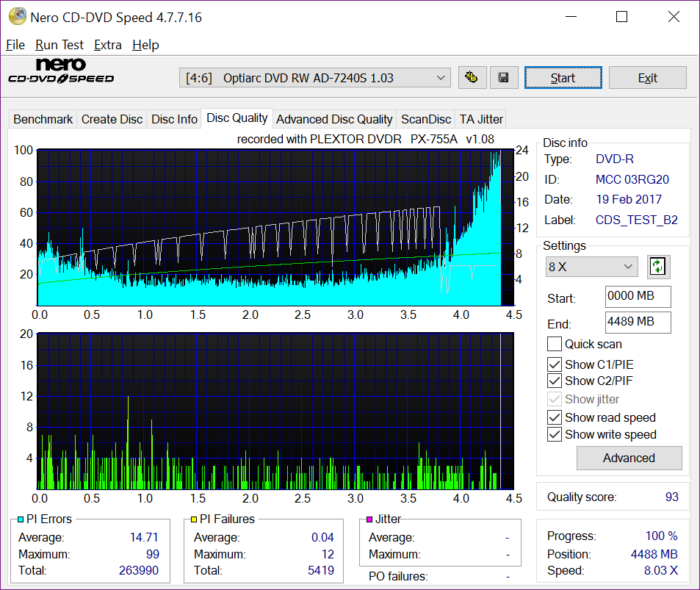Open the Run Test menu

[x=59, y=45]
